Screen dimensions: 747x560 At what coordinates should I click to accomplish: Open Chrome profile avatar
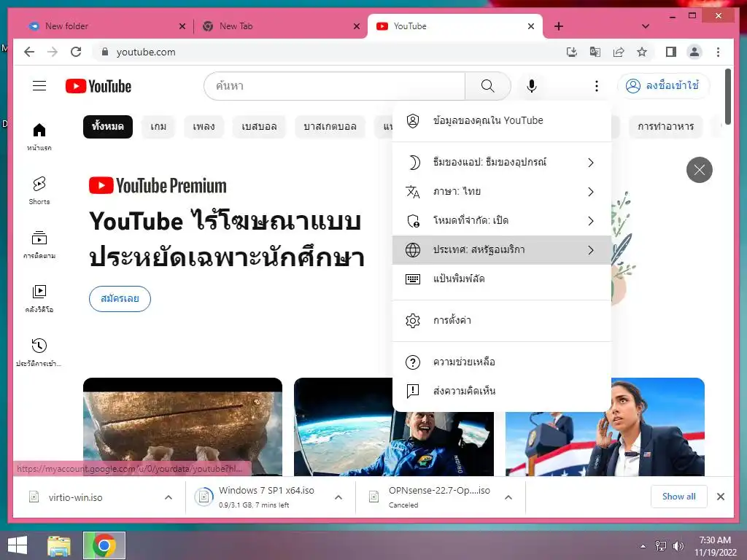tap(694, 52)
